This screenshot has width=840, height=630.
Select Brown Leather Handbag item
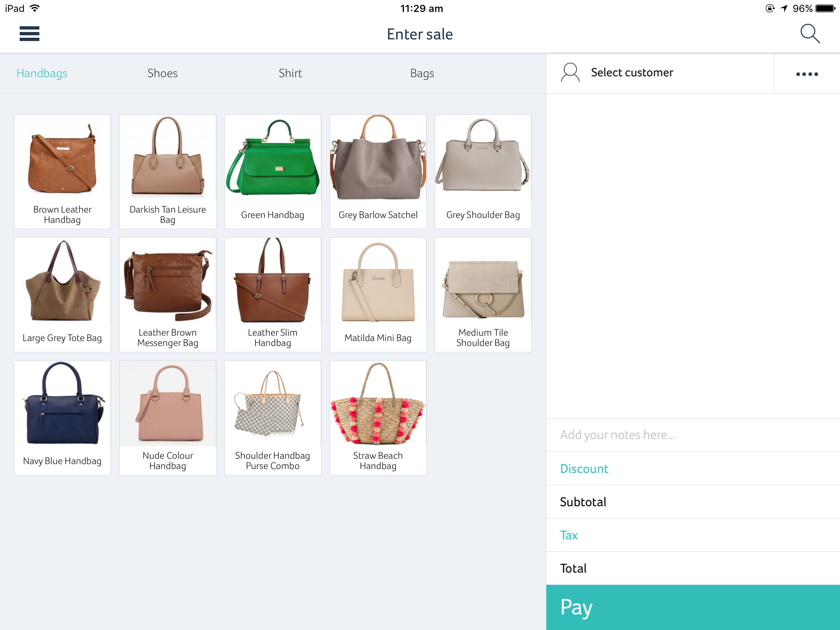pos(62,171)
